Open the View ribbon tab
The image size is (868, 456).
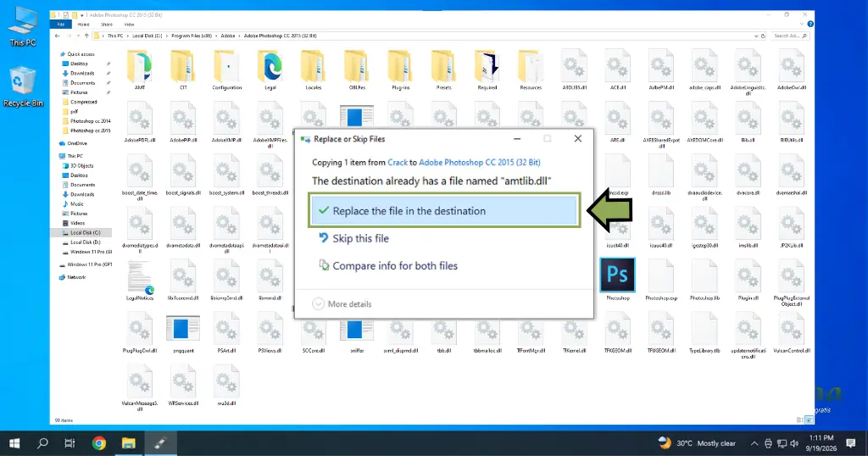click(x=129, y=25)
